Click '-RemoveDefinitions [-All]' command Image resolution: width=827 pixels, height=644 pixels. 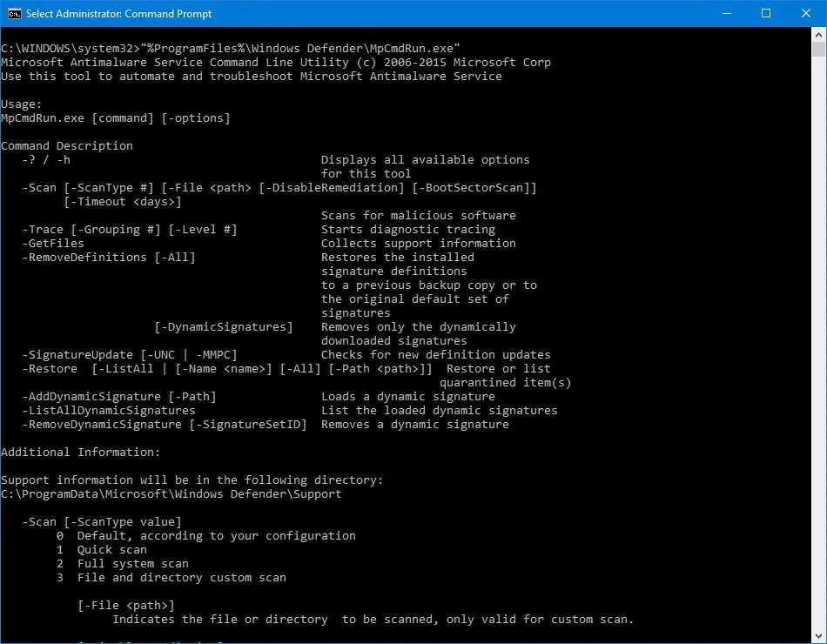pyautogui.click(x=109, y=258)
